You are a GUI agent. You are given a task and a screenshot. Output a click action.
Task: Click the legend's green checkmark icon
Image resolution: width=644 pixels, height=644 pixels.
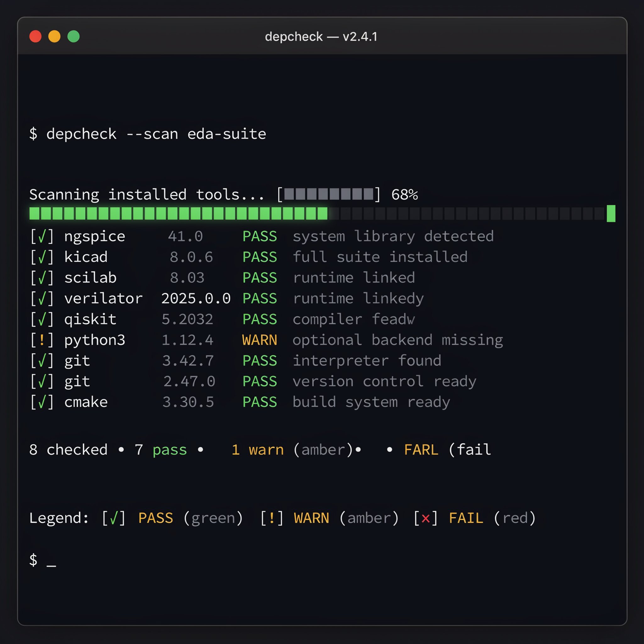(x=114, y=518)
